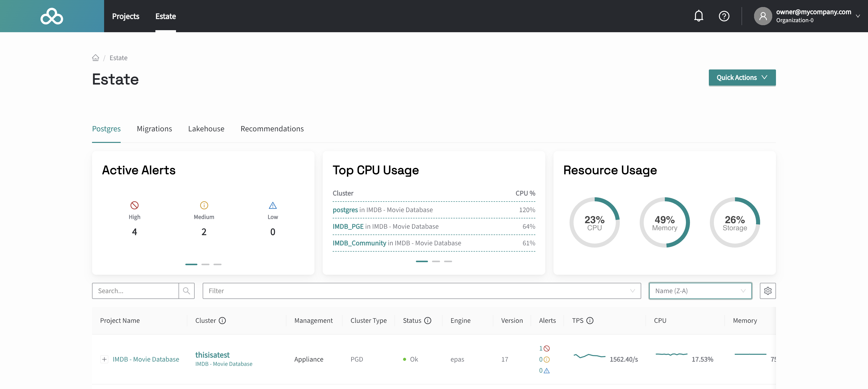
Task: Open the notifications bell
Action: point(699,16)
